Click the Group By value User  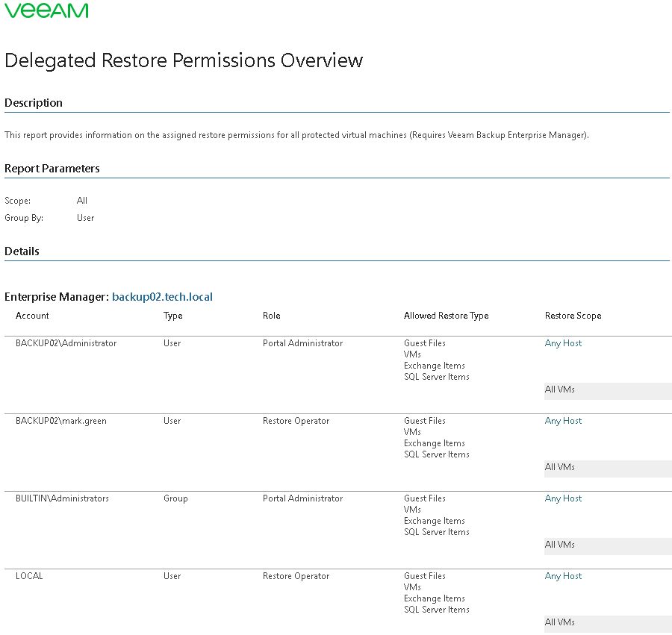85,218
